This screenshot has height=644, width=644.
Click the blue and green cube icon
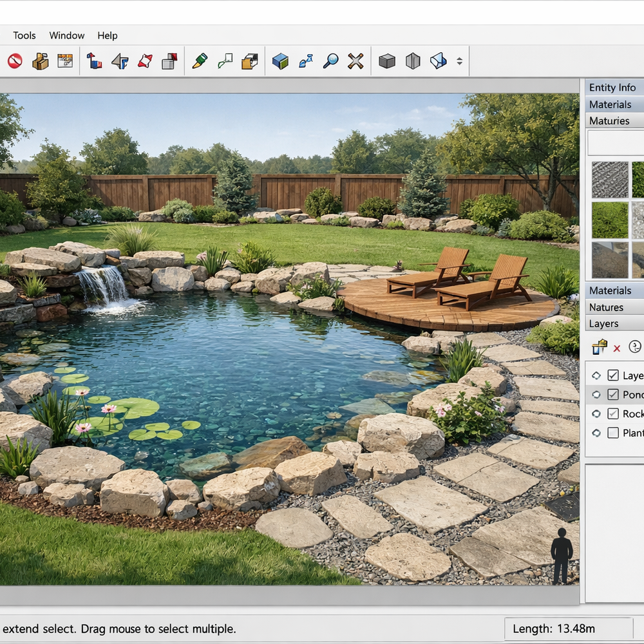[x=280, y=61]
